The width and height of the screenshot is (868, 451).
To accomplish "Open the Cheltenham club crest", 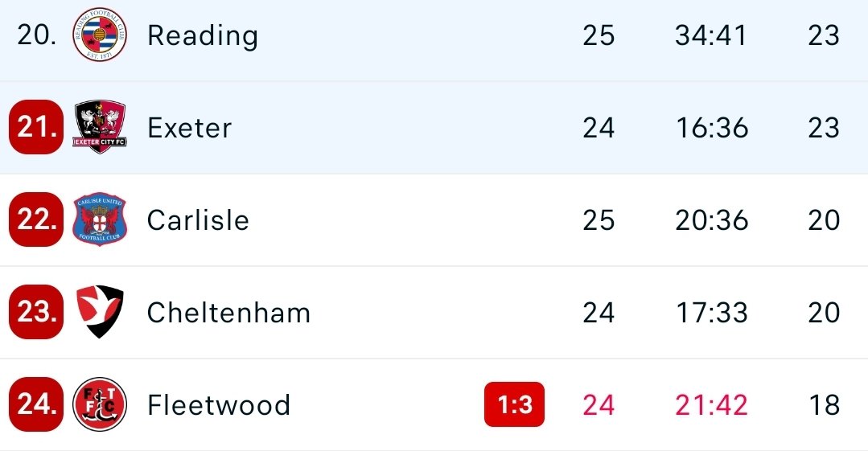I will pos(100,312).
